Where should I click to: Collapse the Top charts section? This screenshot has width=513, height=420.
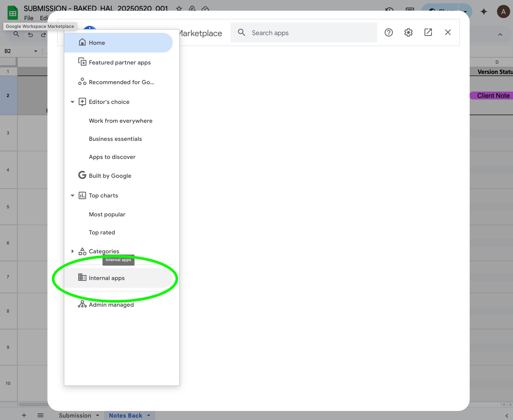pos(72,195)
